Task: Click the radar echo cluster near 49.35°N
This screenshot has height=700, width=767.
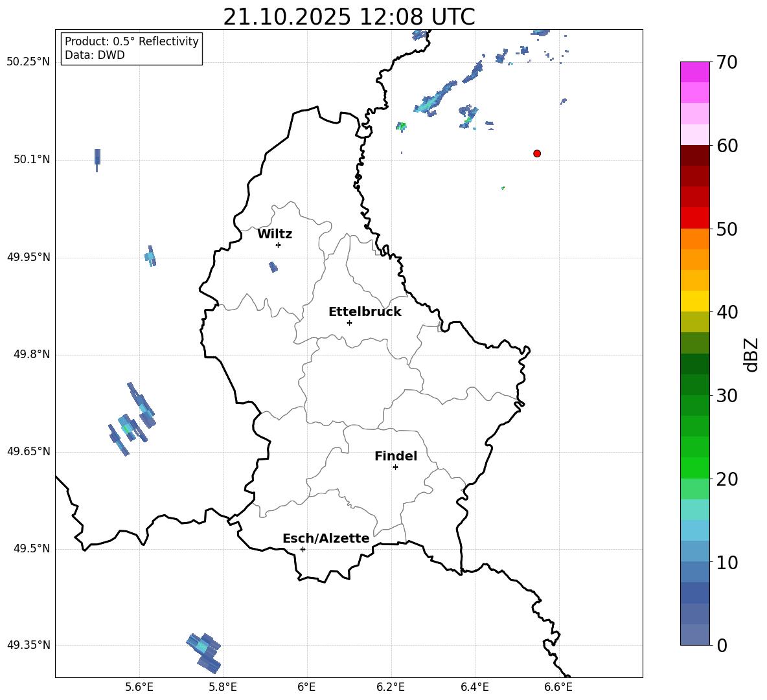Action: click(x=204, y=653)
